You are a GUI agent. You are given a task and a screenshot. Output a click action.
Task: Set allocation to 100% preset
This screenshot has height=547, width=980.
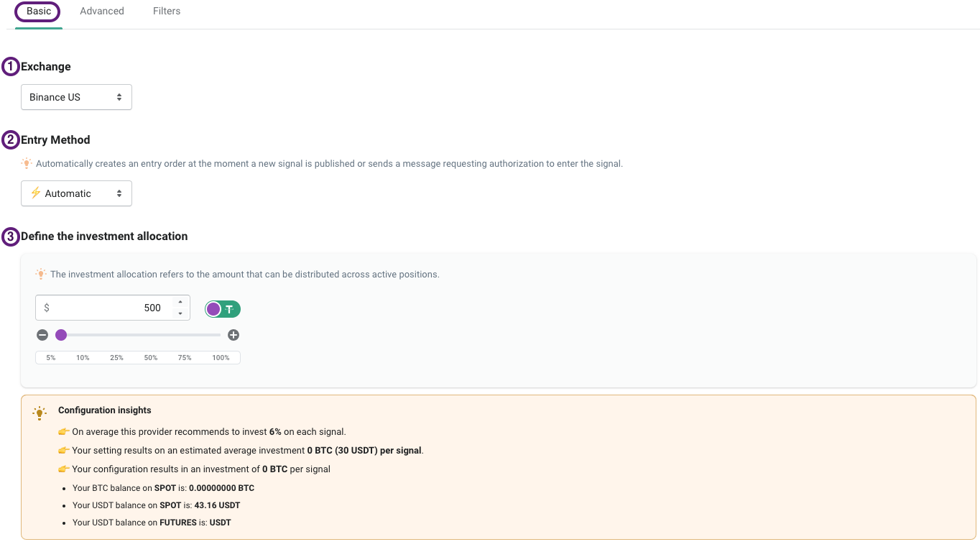(221, 358)
